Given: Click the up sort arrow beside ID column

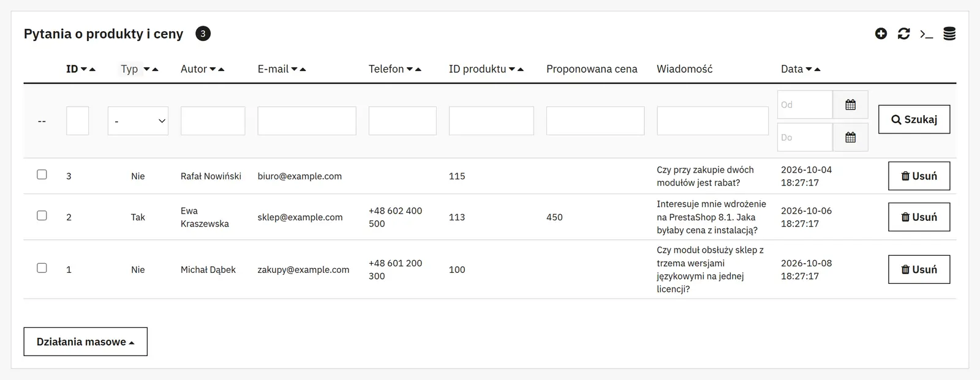Looking at the screenshot, I should click(92, 70).
